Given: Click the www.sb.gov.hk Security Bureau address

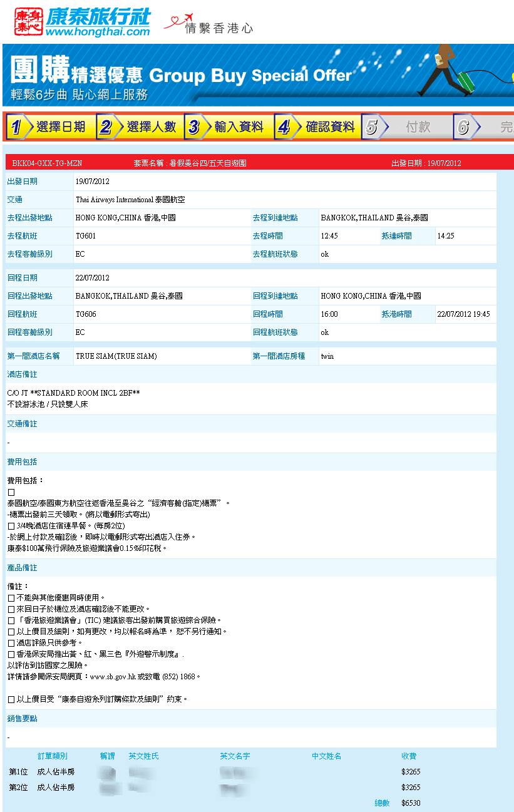Looking at the screenshot, I should point(121,677).
